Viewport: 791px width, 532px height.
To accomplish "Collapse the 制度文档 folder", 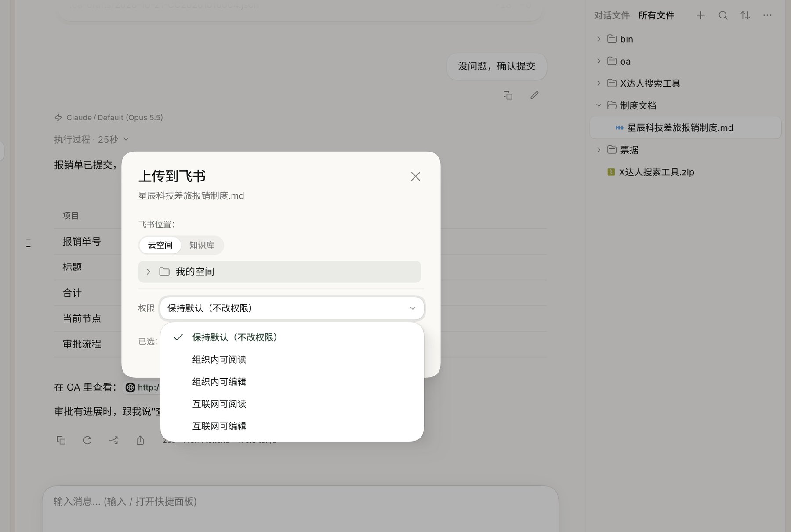I will [x=599, y=105].
